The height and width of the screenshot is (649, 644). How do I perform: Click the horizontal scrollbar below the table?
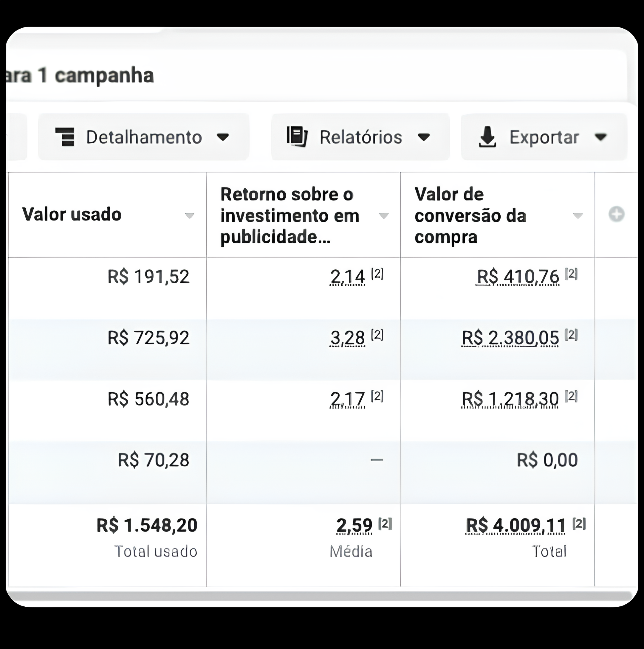(x=319, y=596)
